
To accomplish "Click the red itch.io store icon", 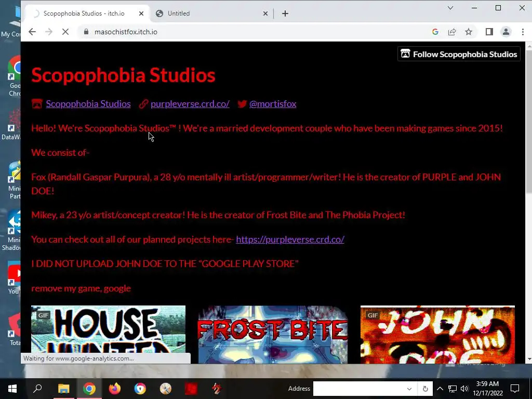I will (x=37, y=104).
